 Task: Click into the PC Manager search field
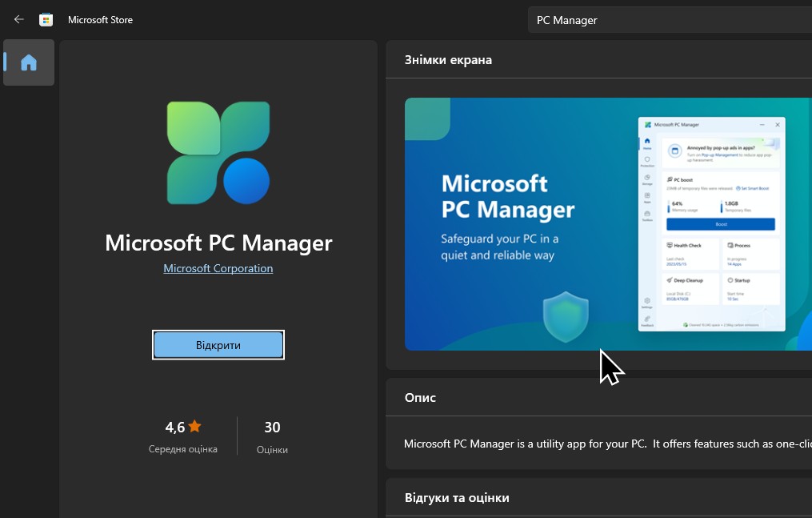pyautogui.click(x=670, y=20)
